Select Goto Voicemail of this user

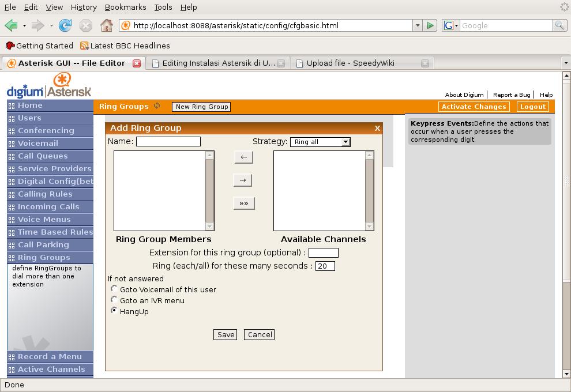(x=114, y=289)
